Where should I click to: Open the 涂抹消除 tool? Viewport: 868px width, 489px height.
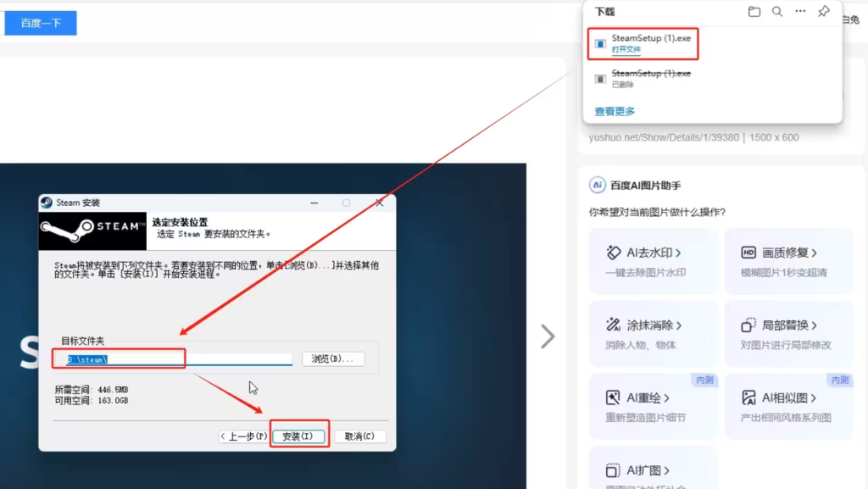pos(654,334)
